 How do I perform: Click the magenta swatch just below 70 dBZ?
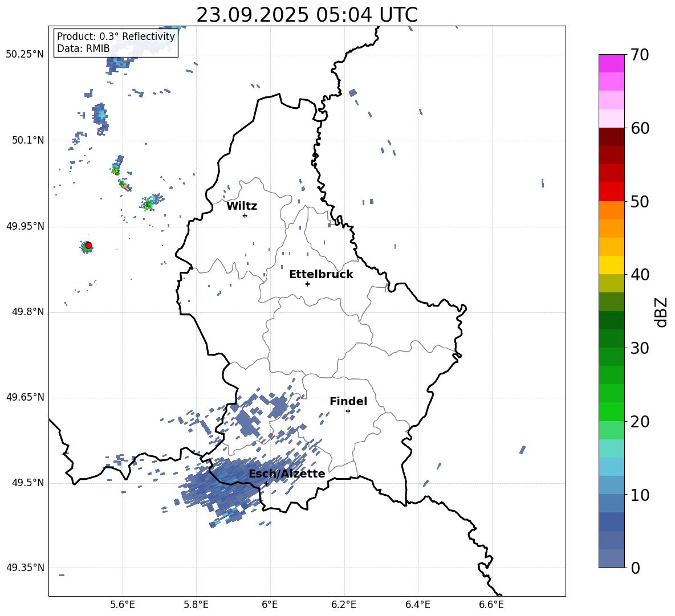click(x=612, y=64)
